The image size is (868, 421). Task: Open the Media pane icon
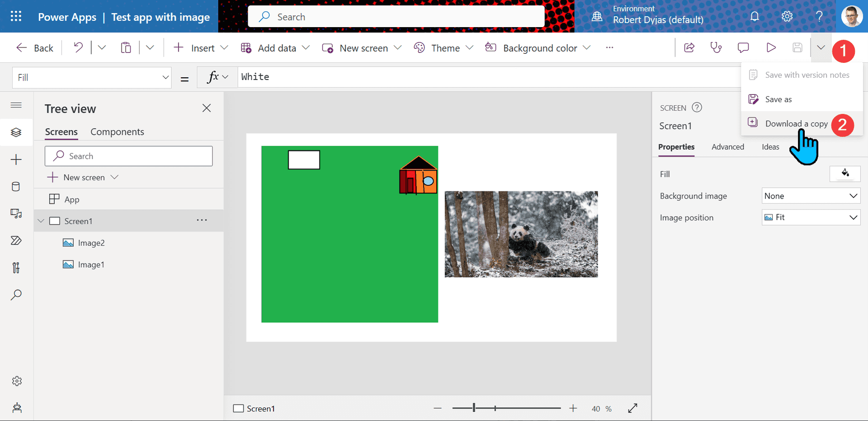16,213
